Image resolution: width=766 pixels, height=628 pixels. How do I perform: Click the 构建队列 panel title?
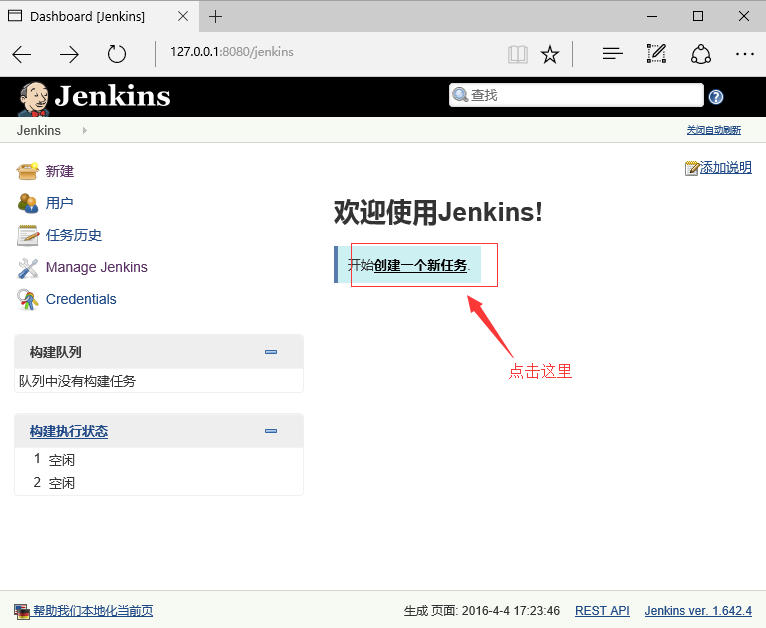[x=55, y=352]
